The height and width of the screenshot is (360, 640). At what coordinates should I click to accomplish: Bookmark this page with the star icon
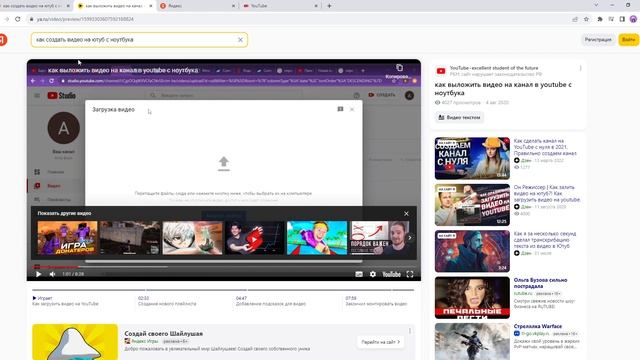[x=586, y=19]
